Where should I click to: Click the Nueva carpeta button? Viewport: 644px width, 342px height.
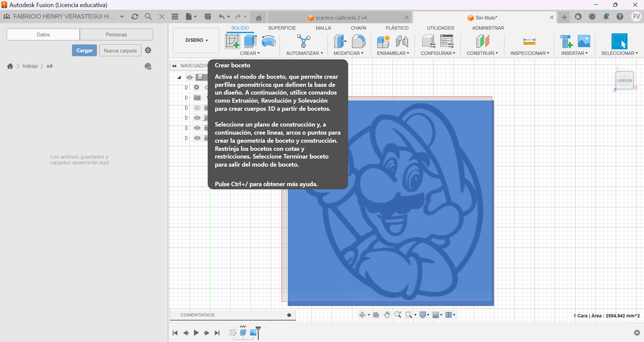click(x=120, y=50)
